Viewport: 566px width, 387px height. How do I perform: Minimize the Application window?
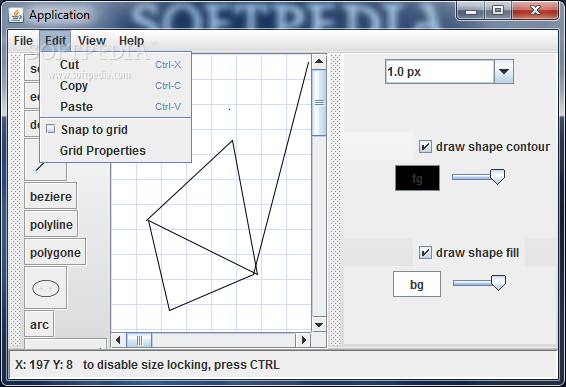471,10
